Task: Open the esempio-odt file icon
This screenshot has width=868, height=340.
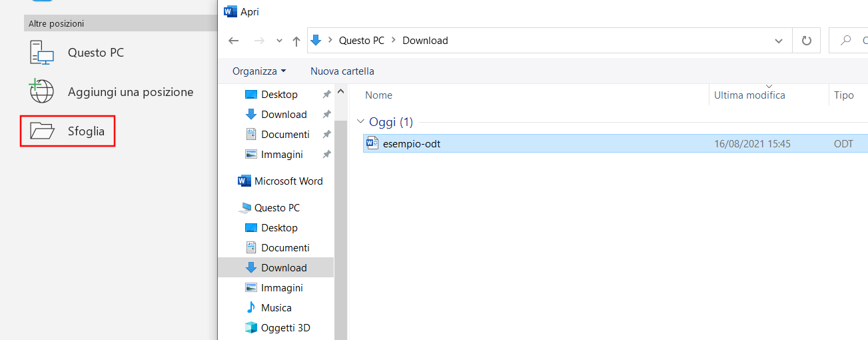Action: pyautogui.click(x=372, y=143)
